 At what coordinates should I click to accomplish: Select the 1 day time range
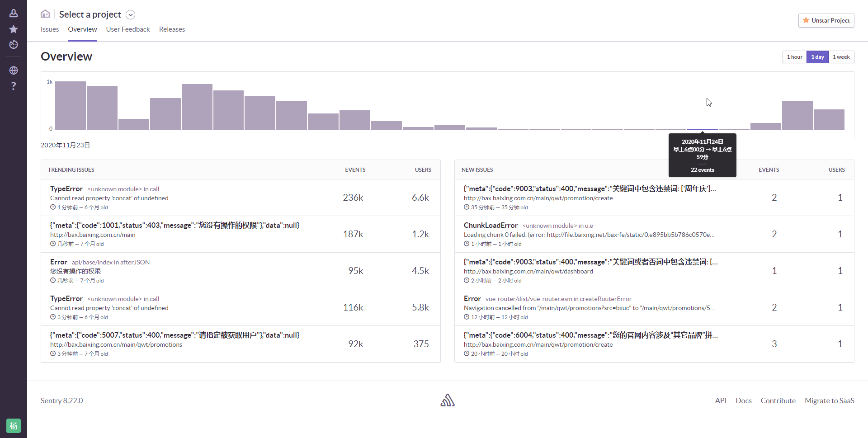tap(817, 57)
